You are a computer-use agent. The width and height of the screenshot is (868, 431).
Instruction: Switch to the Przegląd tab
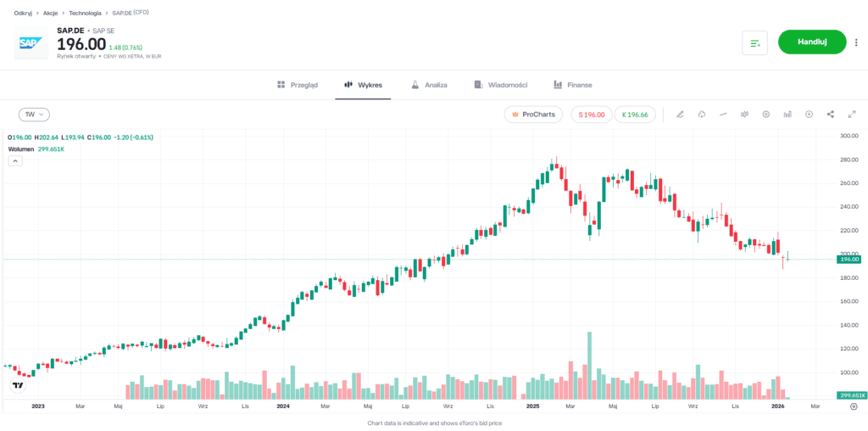[298, 85]
